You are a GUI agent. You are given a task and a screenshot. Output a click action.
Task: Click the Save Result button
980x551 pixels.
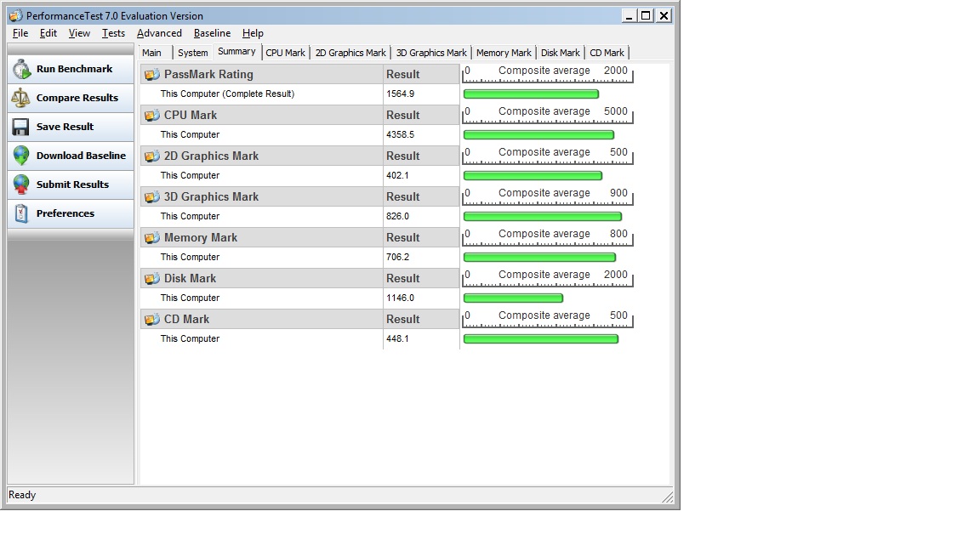click(71, 127)
